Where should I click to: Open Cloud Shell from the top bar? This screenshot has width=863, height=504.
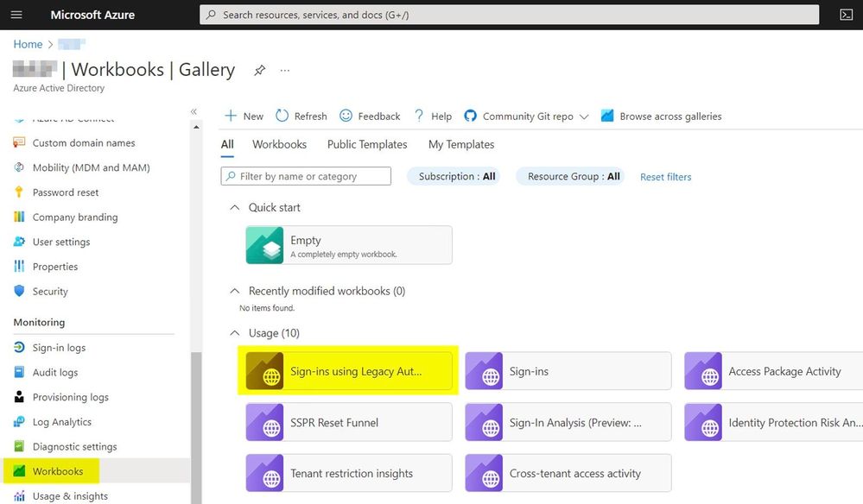pos(846,15)
